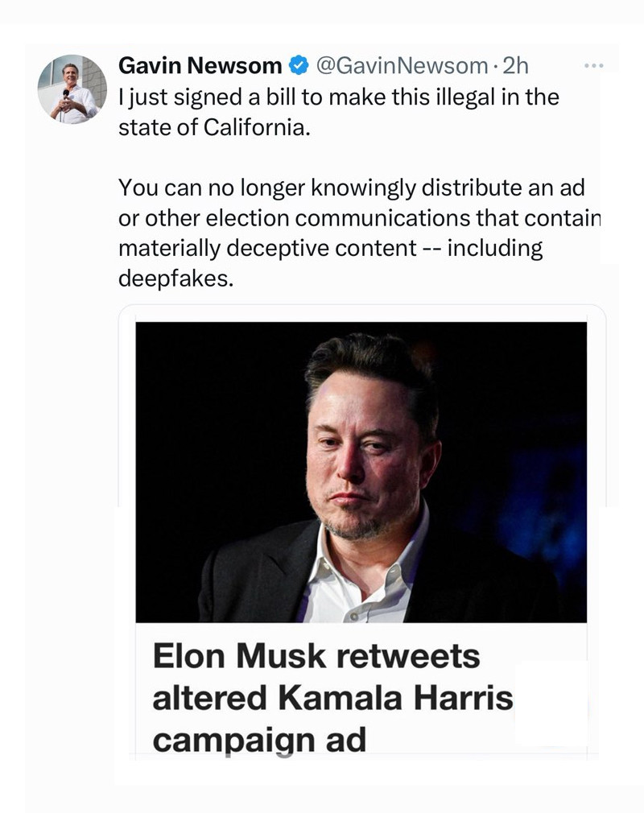Viewport: 644px width, 813px height.
Task: Open the @GavinNewsom handle link
Action: tap(401, 65)
